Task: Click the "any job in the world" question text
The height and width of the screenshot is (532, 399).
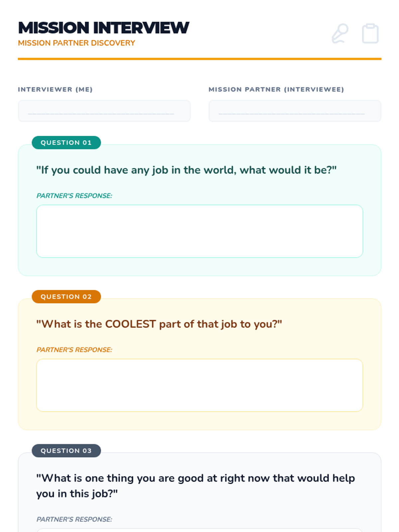Action: tap(186, 170)
